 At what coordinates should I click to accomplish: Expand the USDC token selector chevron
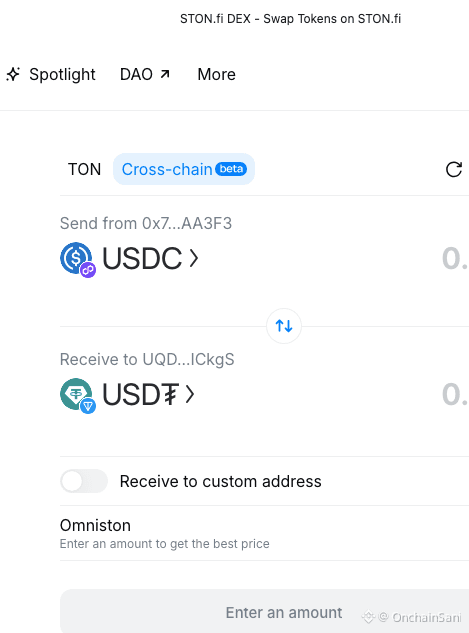pos(194,258)
